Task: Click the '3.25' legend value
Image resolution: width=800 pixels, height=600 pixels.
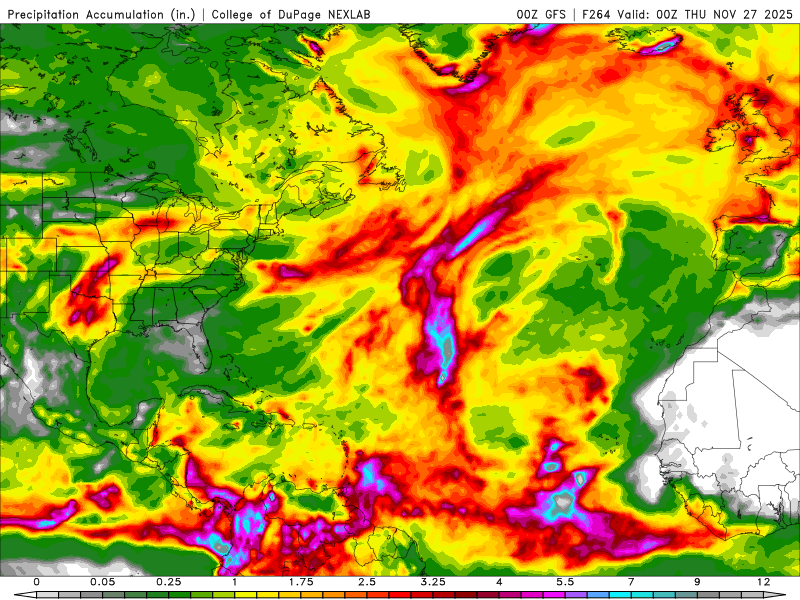Action: tap(433, 582)
